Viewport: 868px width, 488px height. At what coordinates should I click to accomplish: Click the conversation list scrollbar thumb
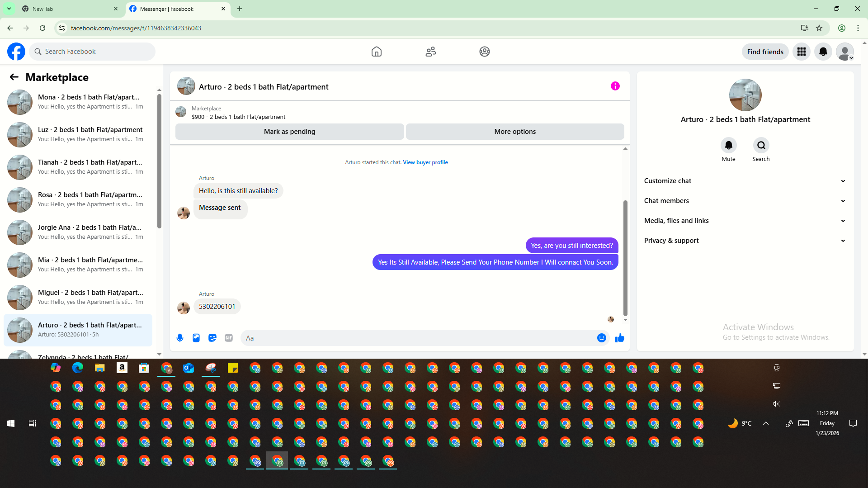159,161
